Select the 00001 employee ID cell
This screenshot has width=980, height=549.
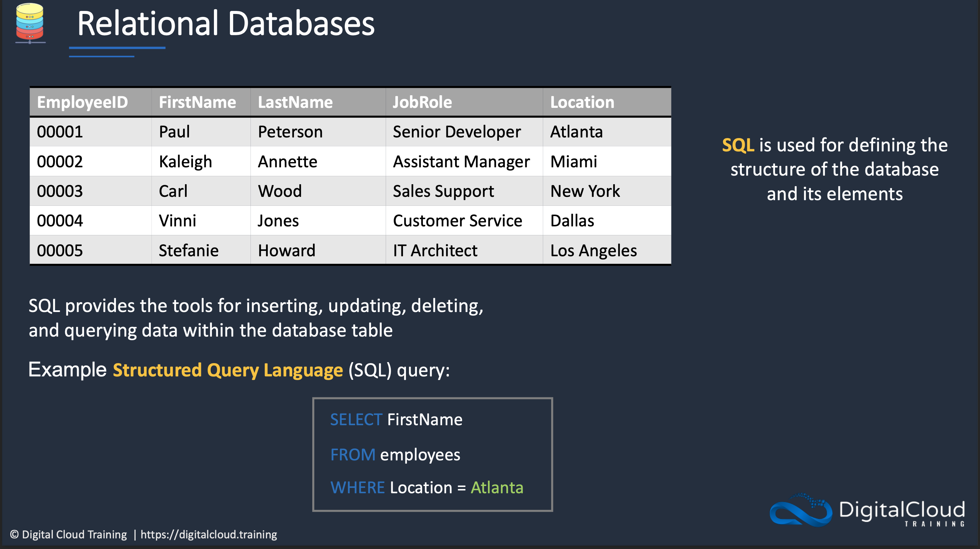(60, 132)
